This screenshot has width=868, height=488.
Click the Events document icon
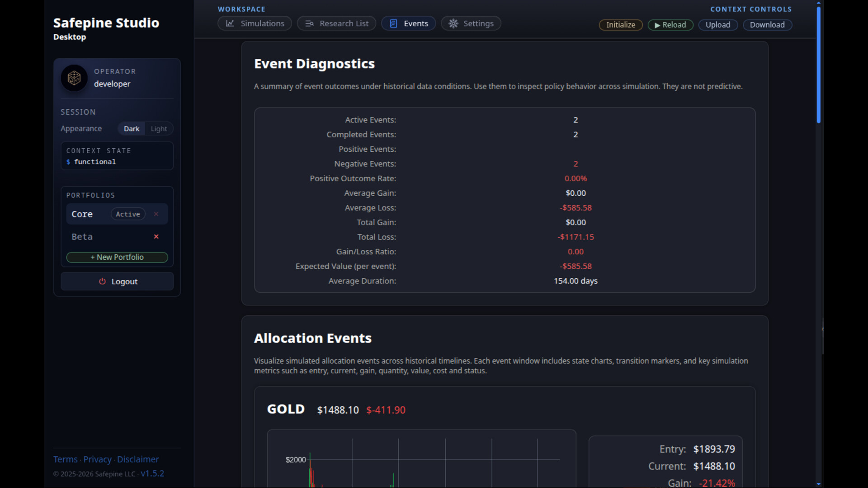[x=393, y=23]
